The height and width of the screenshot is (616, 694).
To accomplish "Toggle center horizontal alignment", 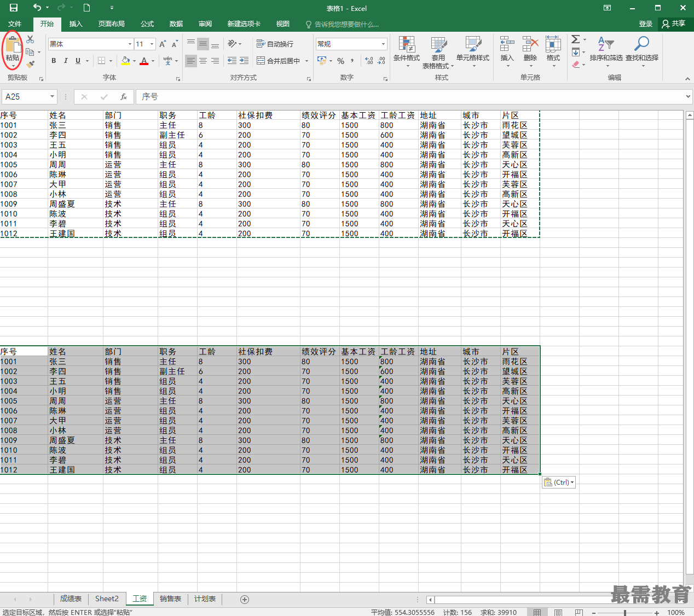I will click(203, 61).
